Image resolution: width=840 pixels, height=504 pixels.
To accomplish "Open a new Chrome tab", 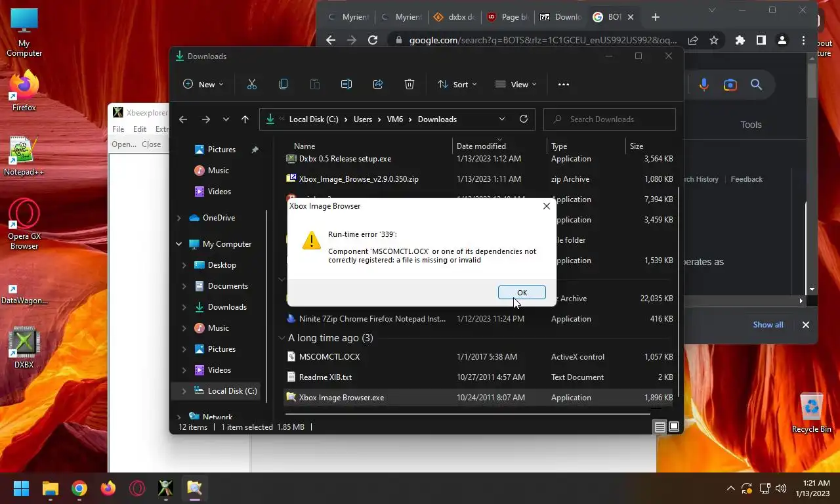I will [656, 17].
